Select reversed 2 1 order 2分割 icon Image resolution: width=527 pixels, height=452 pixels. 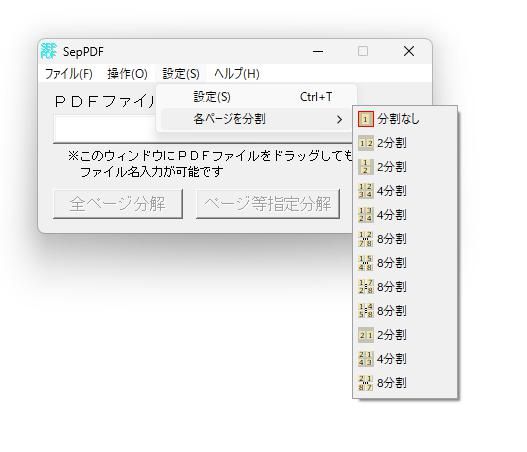click(366, 335)
